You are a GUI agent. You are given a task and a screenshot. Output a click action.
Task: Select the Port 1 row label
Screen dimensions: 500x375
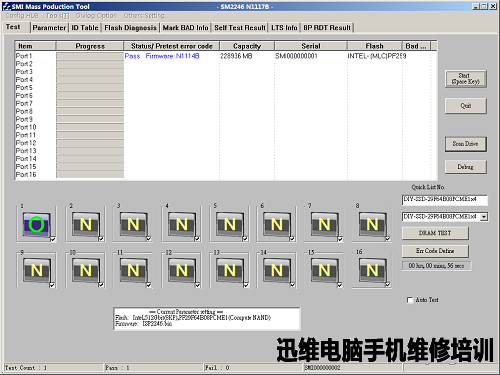tap(24, 56)
